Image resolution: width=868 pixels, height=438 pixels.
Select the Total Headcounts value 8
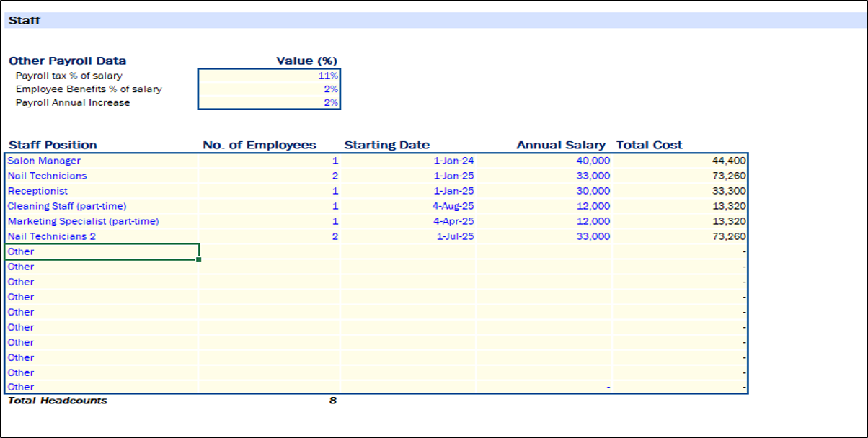pos(332,401)
